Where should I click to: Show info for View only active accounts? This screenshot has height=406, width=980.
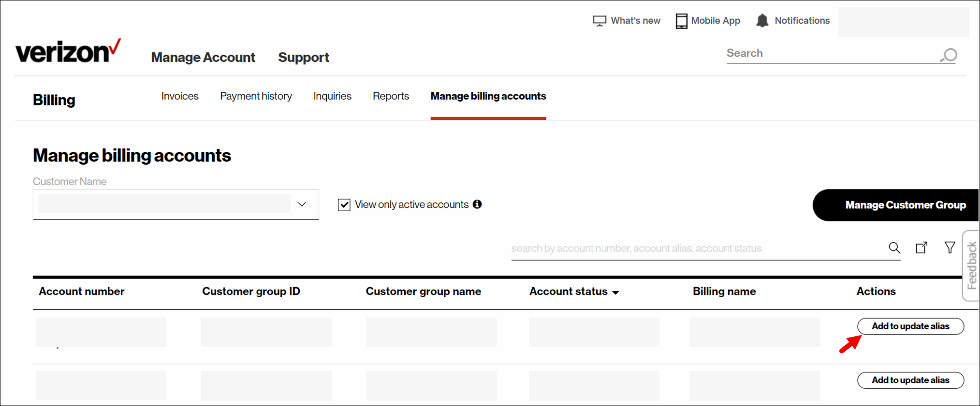(477, 204)
